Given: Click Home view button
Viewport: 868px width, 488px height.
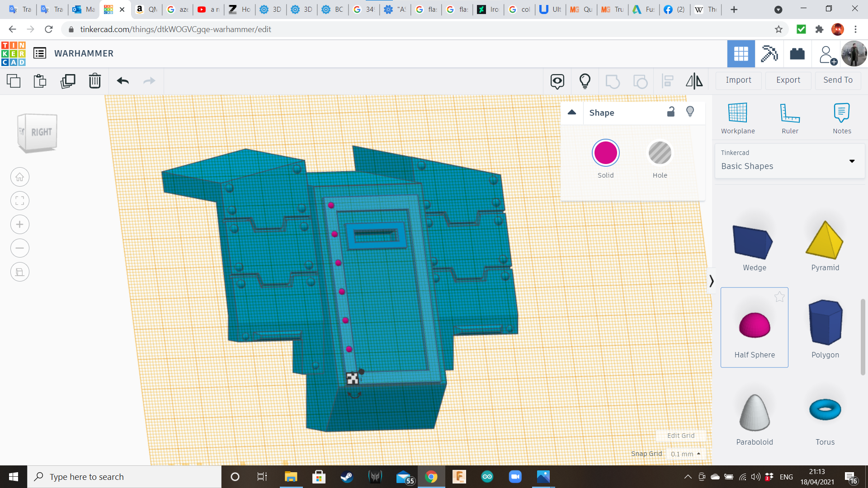Looking at the screenshot, I should (20, 177).
